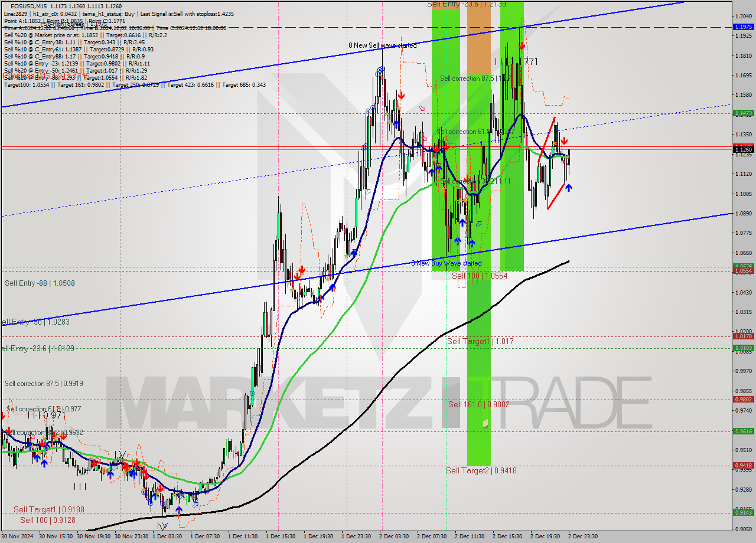The image size is (756, 543).
Task: Click the red 0.9802 price tag
Action: click(743, 400)
